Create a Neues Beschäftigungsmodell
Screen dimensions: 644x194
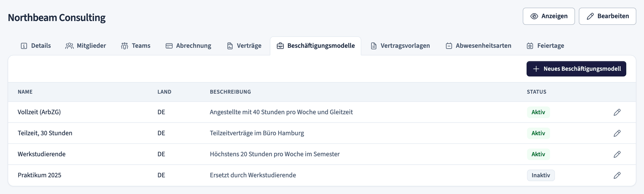click(x=576, y=69)
